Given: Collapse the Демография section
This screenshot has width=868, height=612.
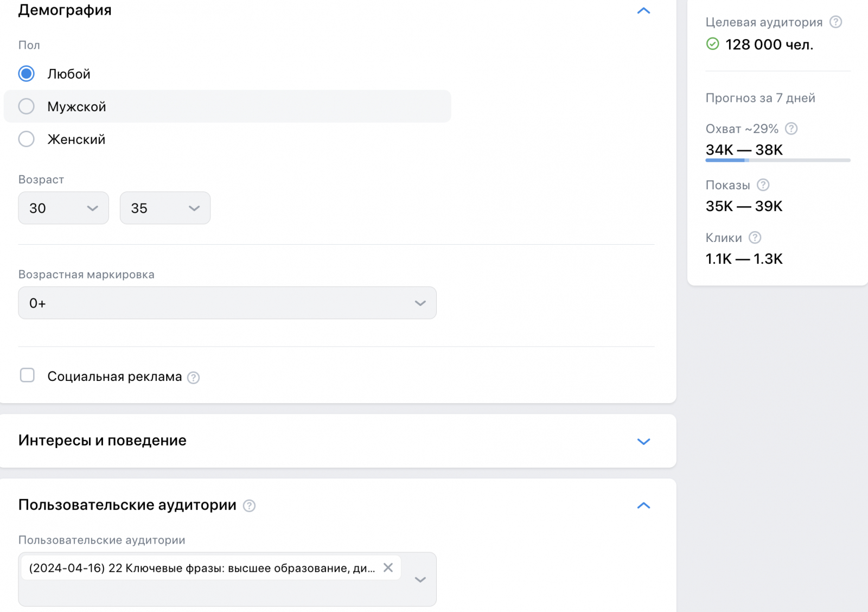Looking at the screenshot, I should [643, 11].
